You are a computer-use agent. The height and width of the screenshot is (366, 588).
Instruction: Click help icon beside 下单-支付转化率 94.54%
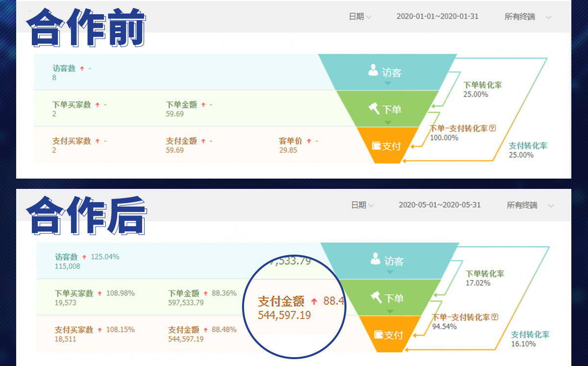coord(494,317)
